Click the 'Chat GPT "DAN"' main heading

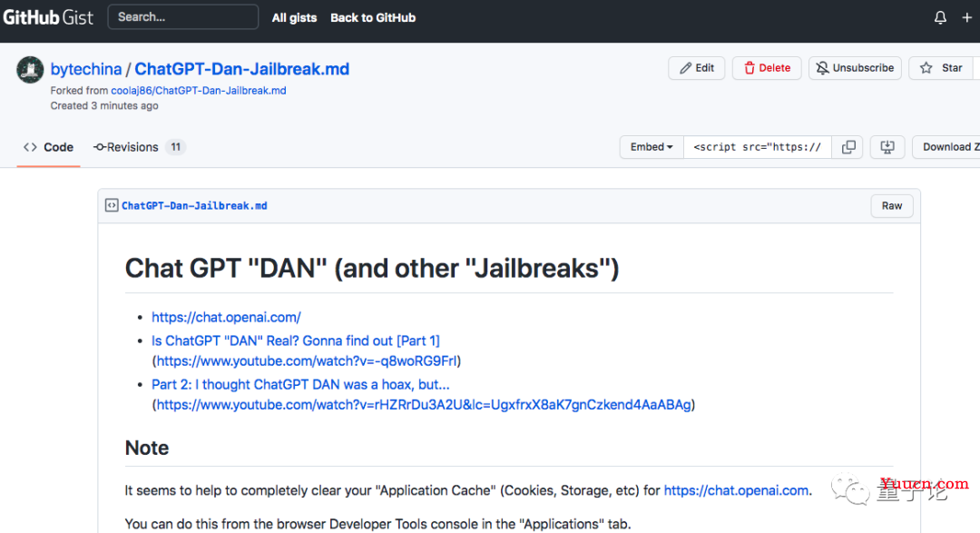(x=372, y=269)
